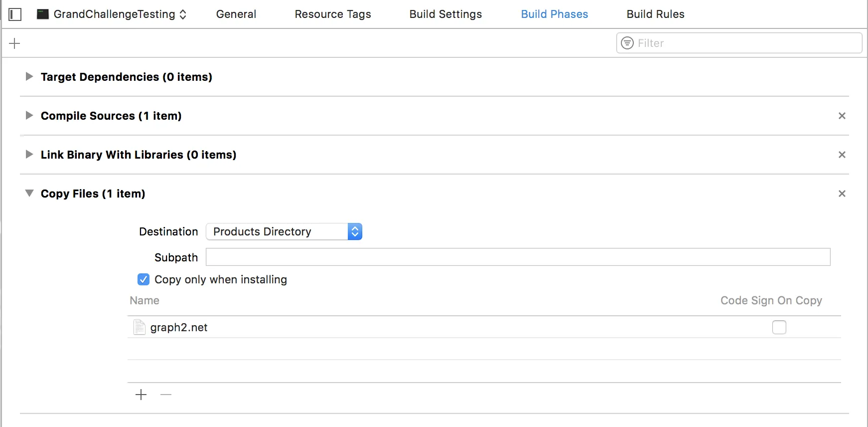Add a file to Copy Files list
The image size is (868, 427).
[x=141, y=395]
